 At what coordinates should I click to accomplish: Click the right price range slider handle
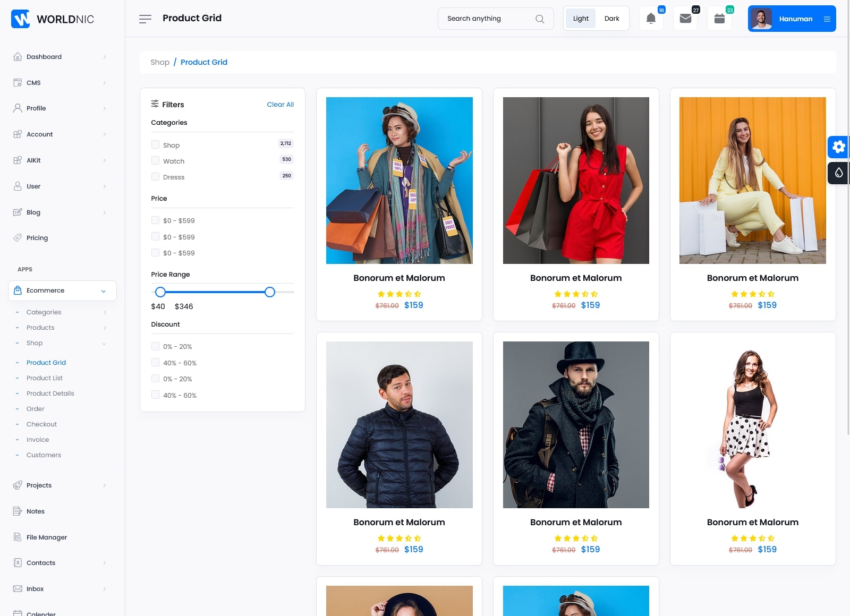point(270,292)
